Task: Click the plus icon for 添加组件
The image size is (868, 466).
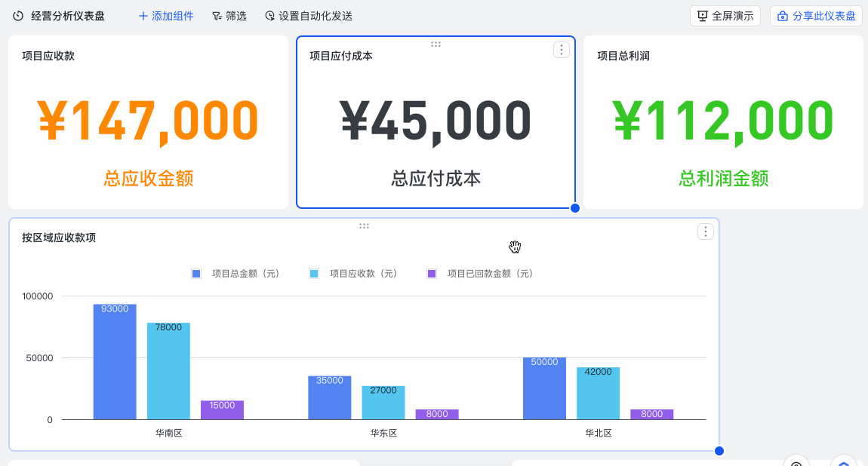Action: point(143,16)
